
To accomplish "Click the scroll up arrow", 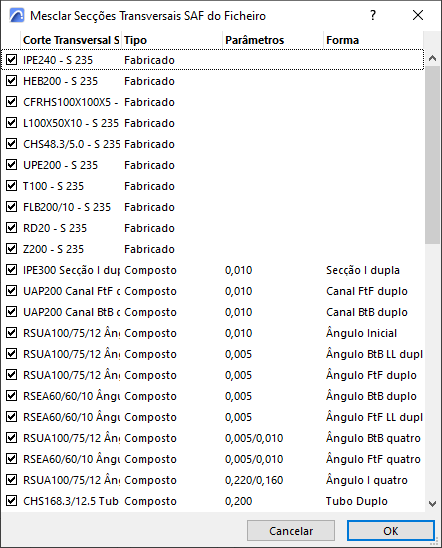I will coord(433,58).
